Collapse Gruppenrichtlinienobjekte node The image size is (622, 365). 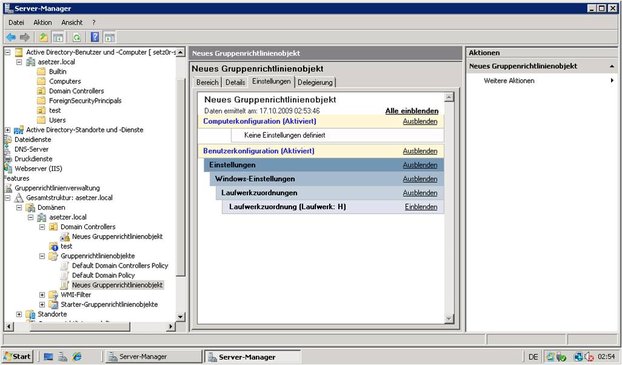click(42, 256)
